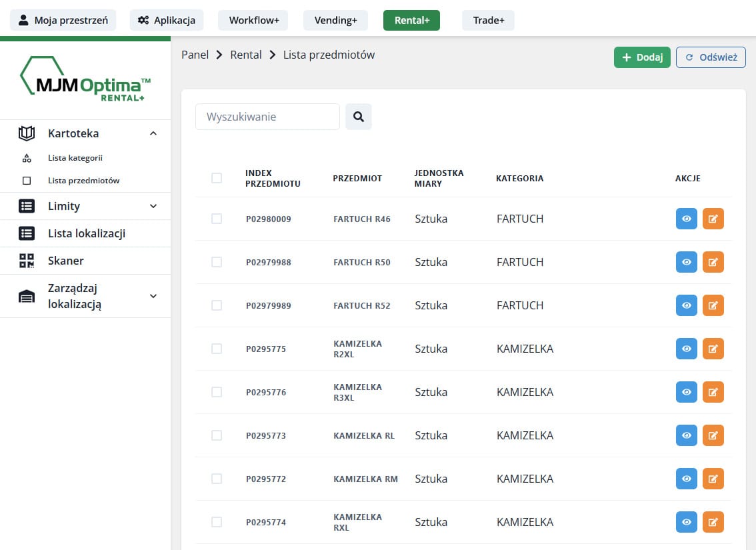View details of KAMIZELKA R2XL via eye icon

[x=687, y=349]
